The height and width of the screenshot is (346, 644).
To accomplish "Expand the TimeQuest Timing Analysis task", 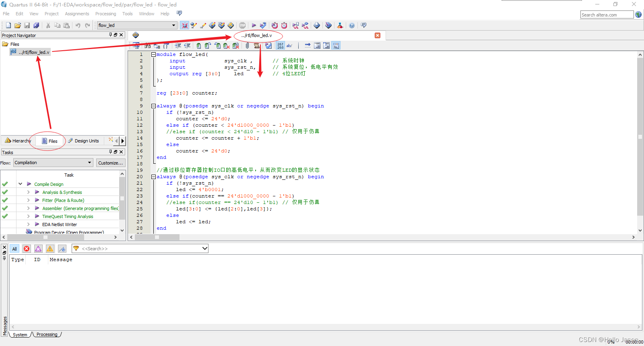I will [28, 216].
